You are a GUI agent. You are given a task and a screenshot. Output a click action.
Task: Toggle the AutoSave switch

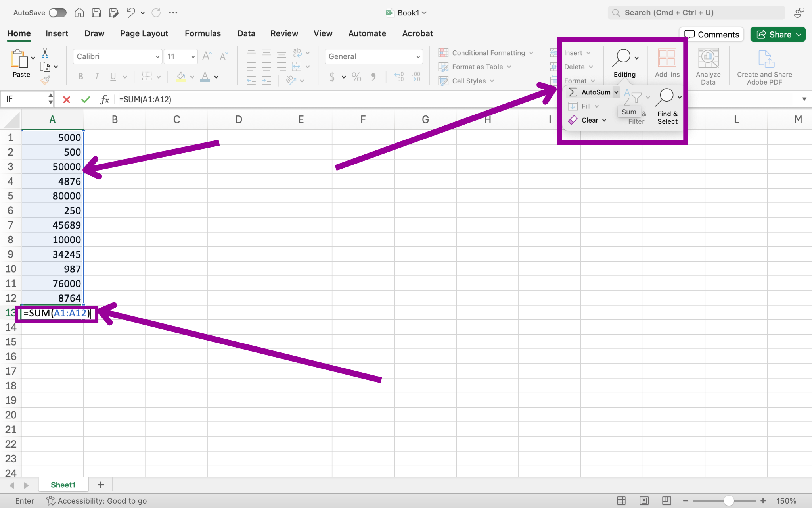click(57, 13)
